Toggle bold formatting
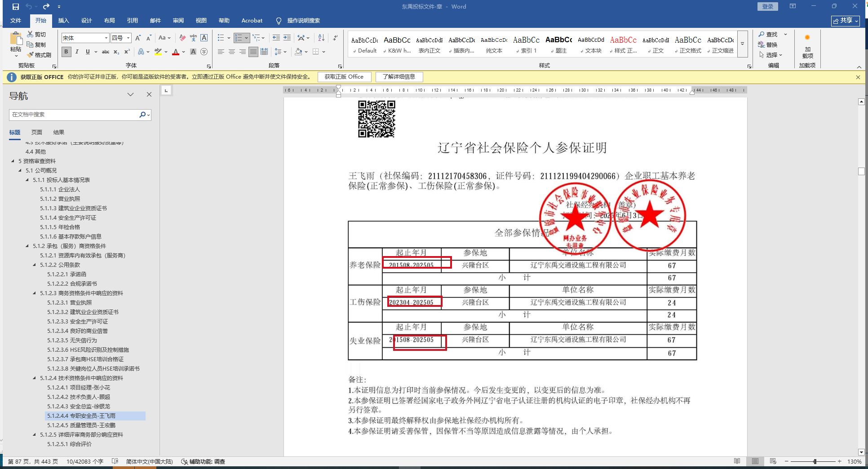 (x=66, y=52)
